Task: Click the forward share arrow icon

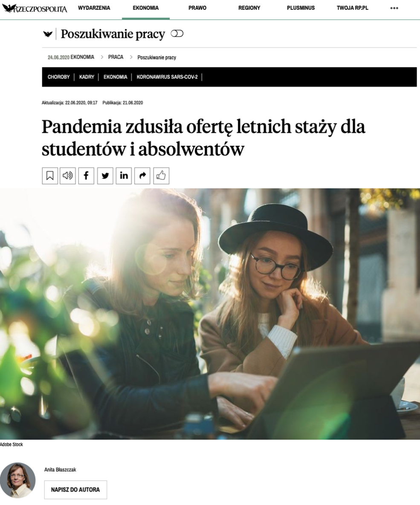Action: [142, 176]
